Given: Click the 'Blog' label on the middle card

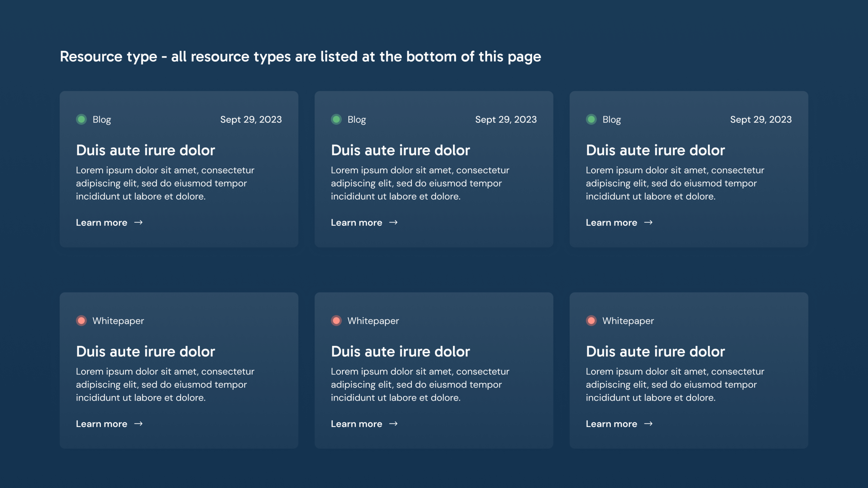Looking at the screenshot, I should coord(357,120).
